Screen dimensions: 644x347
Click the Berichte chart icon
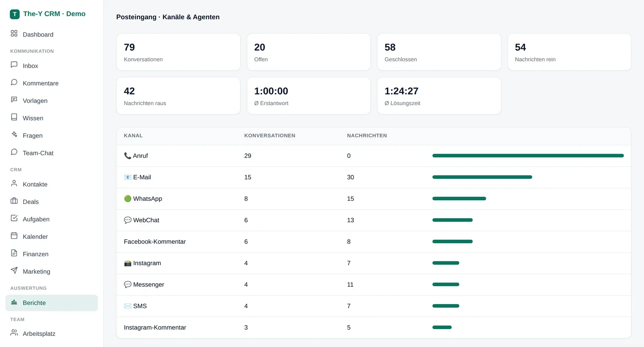click(x=14, y=302)
